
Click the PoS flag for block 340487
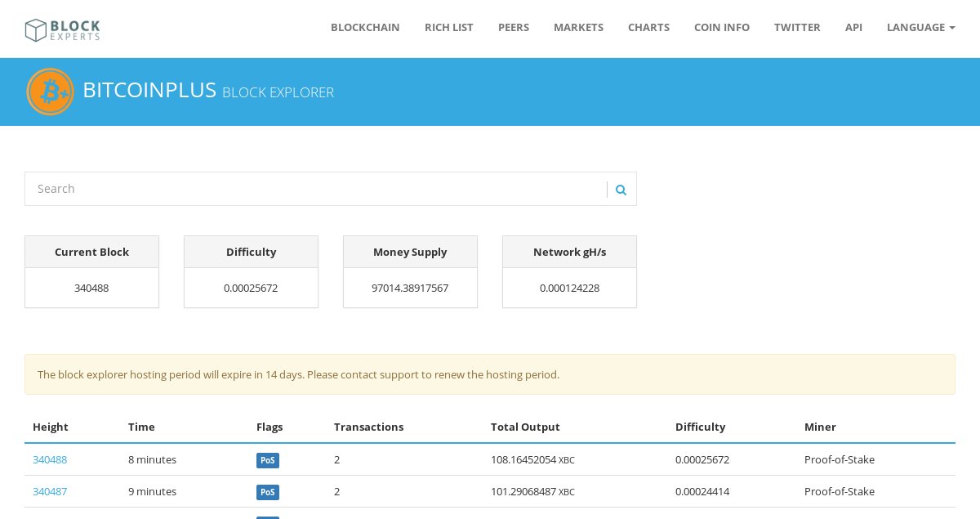[268, 492]
